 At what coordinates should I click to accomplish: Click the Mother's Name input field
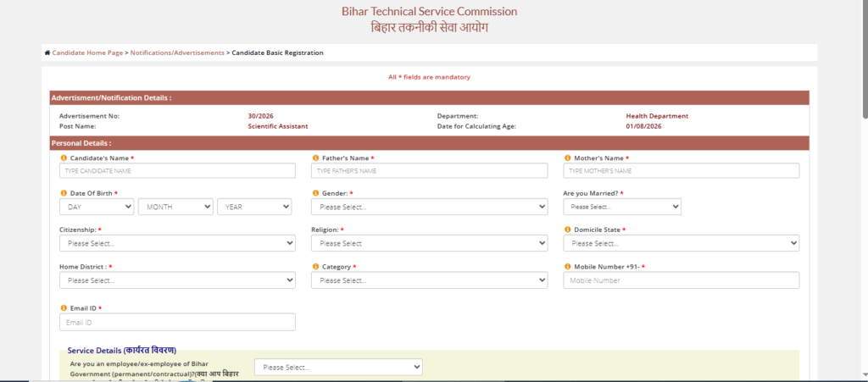[x=682, y=171]
